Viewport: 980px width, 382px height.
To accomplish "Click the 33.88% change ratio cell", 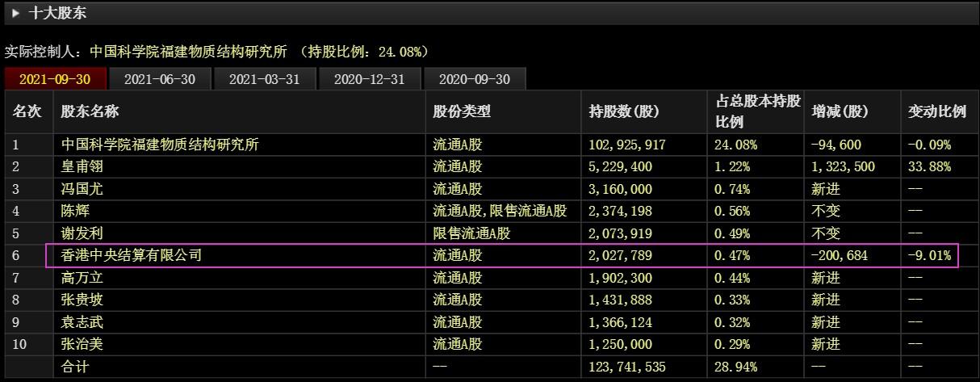I will (929, 167).
